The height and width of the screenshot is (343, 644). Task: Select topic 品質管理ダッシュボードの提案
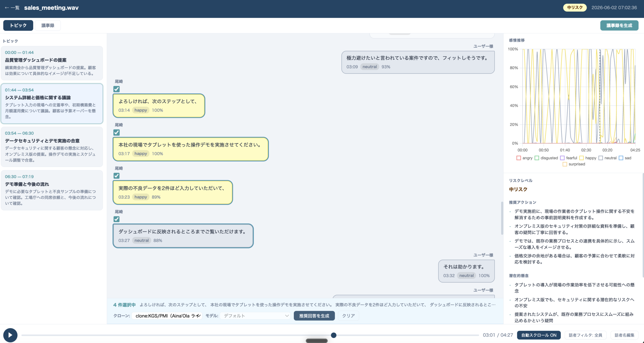click(x=52, y=63)
